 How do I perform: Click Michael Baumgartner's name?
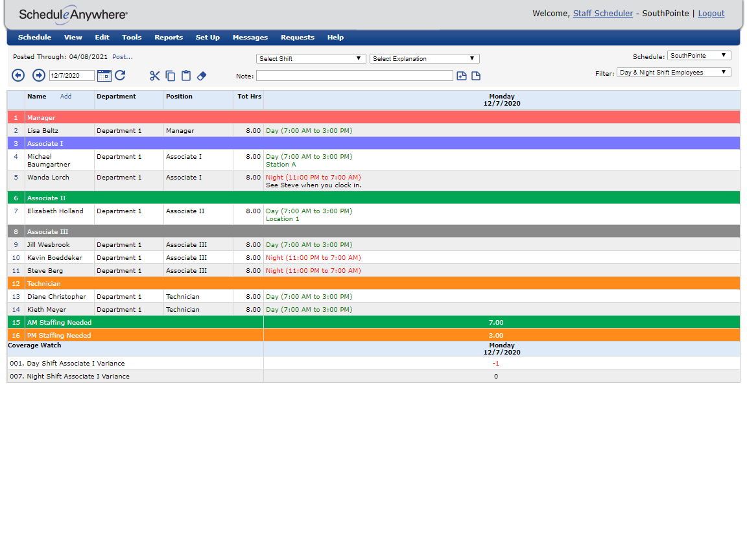pos(49,161)
